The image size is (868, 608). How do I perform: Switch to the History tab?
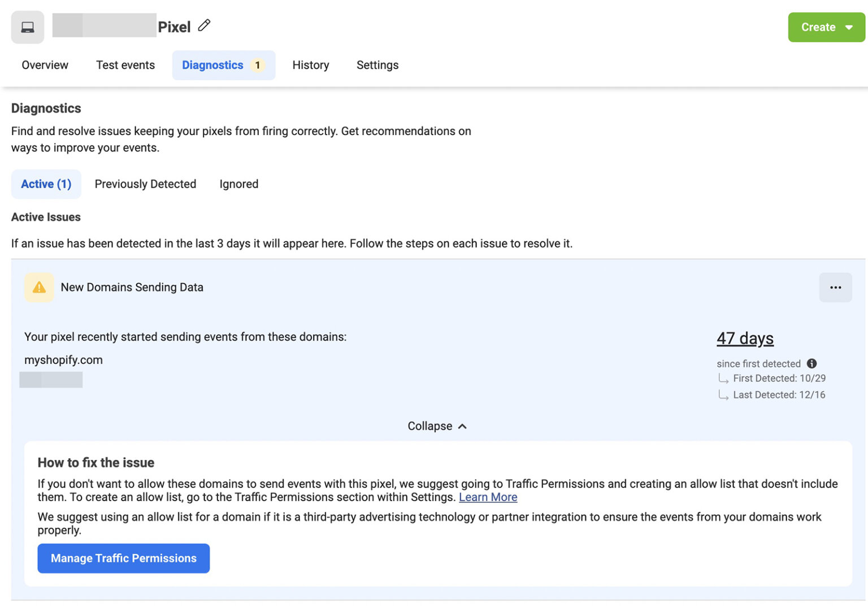pos(310,65)
